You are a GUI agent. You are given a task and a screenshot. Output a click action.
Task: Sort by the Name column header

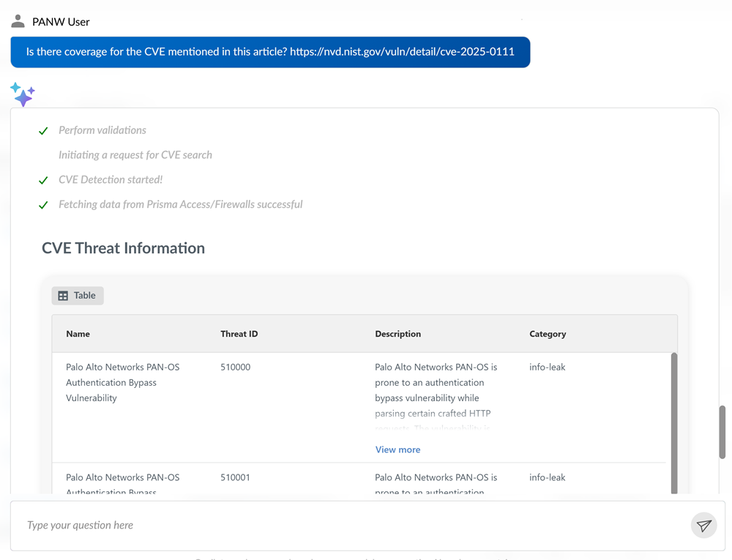click(x=78, y=334)
